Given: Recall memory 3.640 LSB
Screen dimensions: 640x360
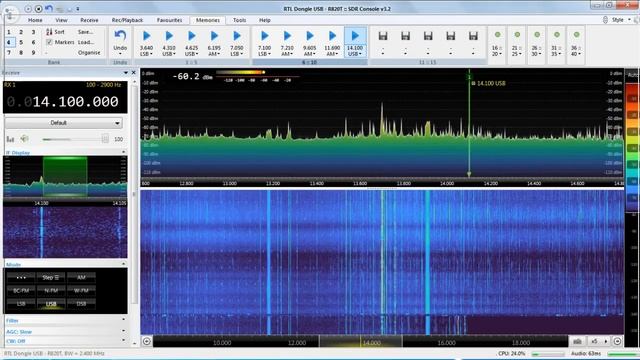Looking at the screenshot, I should [x=147, y=42].
